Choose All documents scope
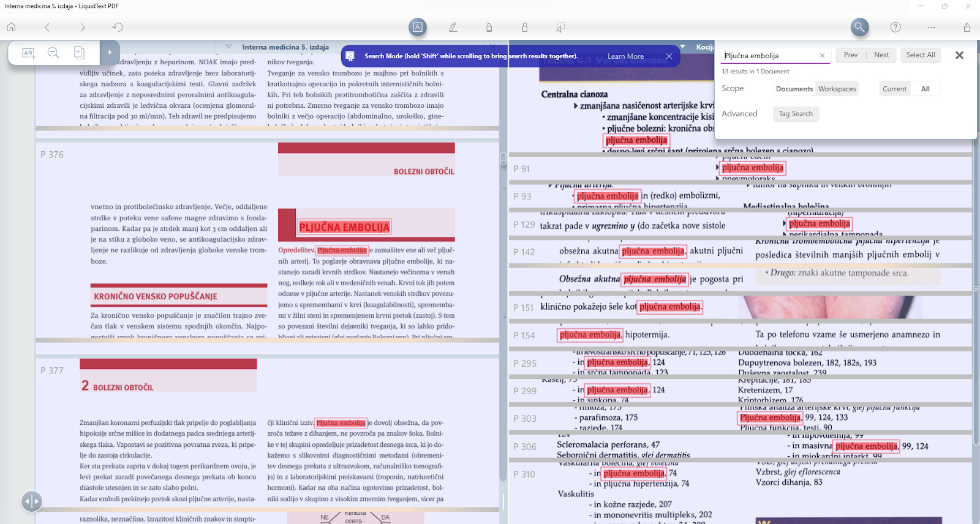The image size is (980, 524). pyautogui.click(x=925, y=89)
